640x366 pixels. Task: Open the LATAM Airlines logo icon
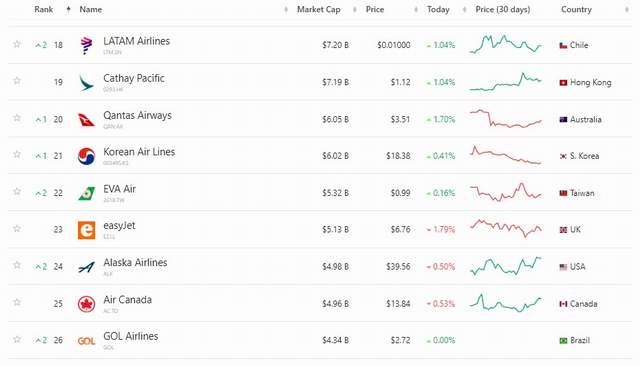pyautogui.click(x=86, y=45)
